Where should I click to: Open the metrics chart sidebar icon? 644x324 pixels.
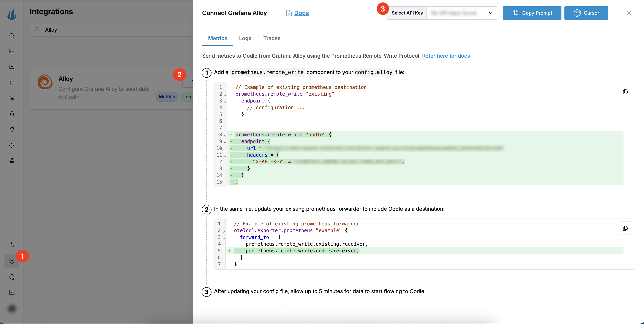[x=12, y=51]
